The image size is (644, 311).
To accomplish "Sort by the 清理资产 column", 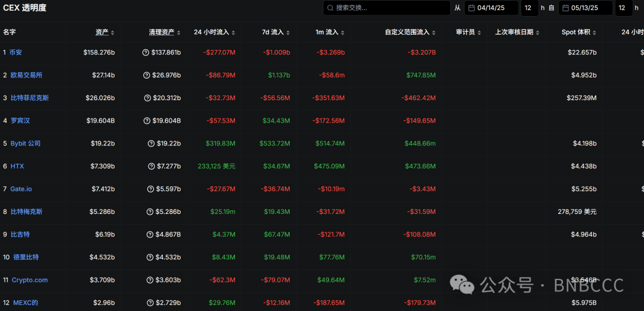I will tap(165, 32).
